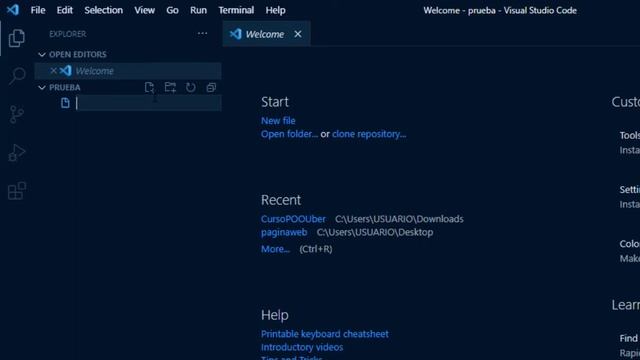640x360 pixels.
Task: Open the Extensions view icon
Action: click(x=17, y=191)
